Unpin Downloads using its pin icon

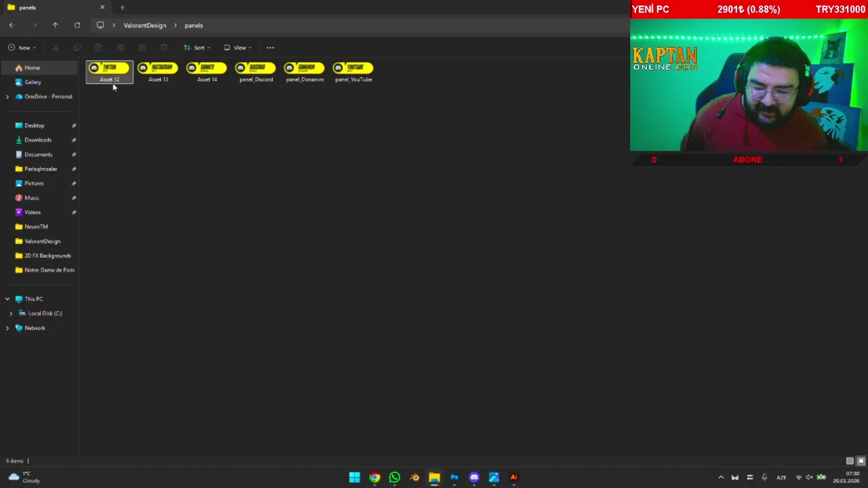click(x=74, y=140)
